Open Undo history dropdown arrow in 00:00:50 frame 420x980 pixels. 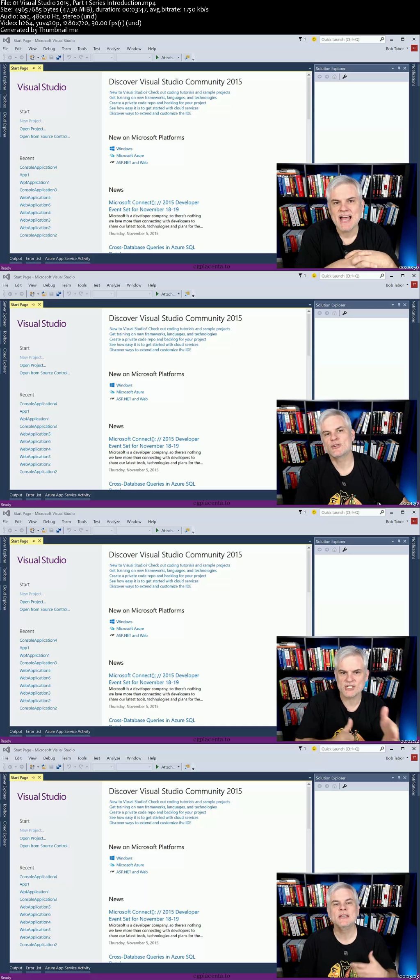pyautogui.click(x=75, y=57)
